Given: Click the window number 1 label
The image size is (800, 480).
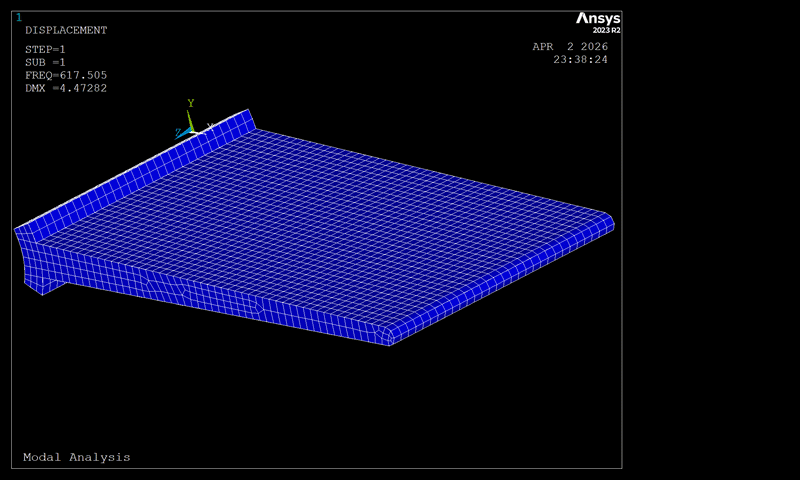Looking at the screenshot, I should (18, 17).
